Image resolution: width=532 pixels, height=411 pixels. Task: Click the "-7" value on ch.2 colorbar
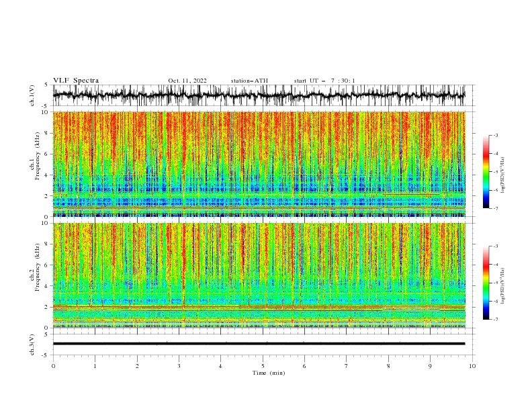pyautogui.click(x=495, y=320)
